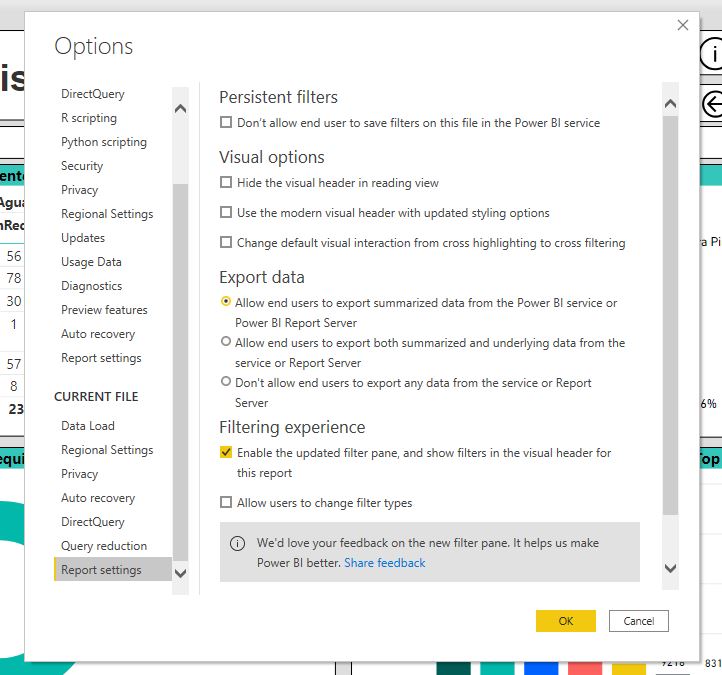Open global Auto recovery options
The width and height of the screenshot is (722, 675).
98,333
